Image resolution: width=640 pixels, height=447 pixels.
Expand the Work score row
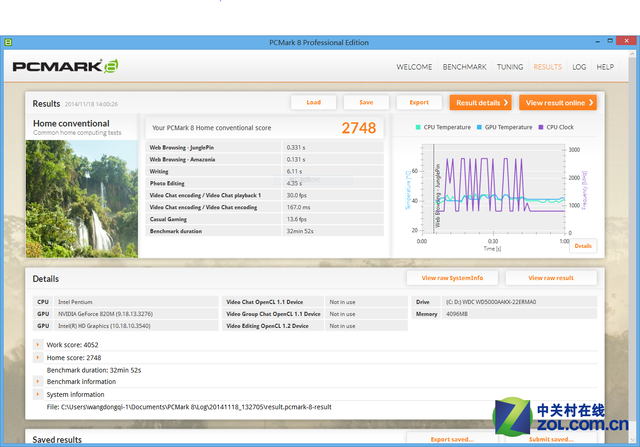pyautogui.click(x=38, y=345)
